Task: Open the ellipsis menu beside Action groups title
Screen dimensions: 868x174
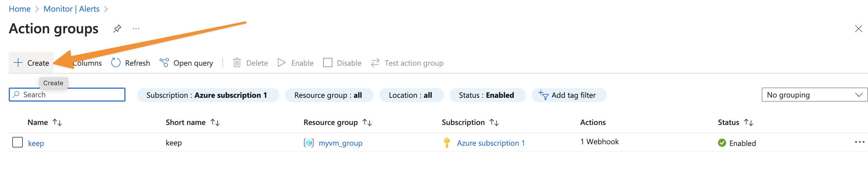Action: [x=136, y=29]
